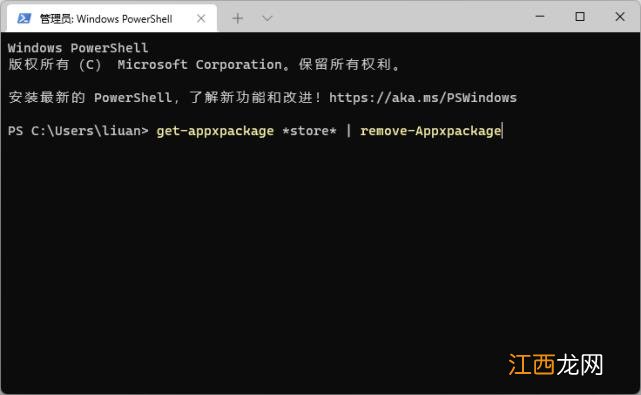This screenshot has width=641, height=395.
Task: Open a new tab with the plus icon
Action: tap(238, 18)
